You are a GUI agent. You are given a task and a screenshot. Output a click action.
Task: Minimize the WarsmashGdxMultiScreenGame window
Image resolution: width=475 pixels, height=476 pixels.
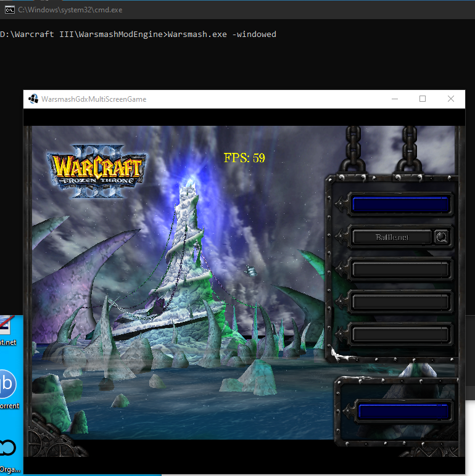pyautogui.click(x=395, y=99)
